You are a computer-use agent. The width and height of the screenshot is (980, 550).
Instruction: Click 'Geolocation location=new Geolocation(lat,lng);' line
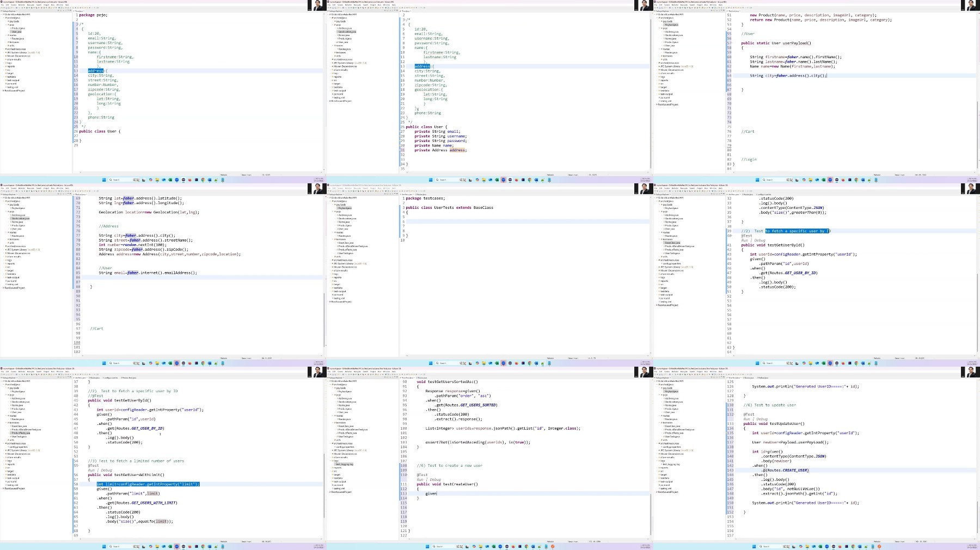[149, 212]
